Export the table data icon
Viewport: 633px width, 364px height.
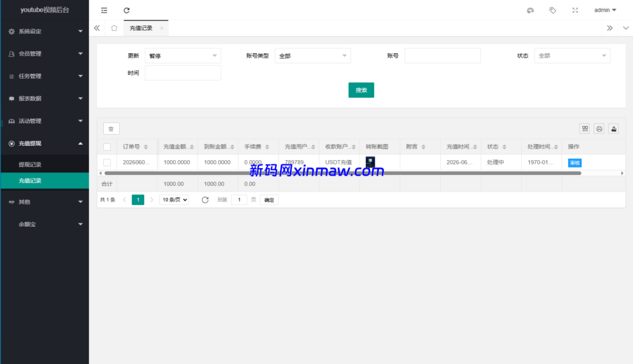613,129
